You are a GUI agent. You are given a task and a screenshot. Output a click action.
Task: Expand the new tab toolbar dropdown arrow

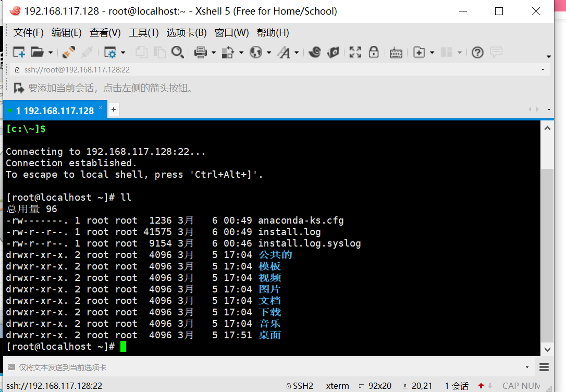(432, 53)
